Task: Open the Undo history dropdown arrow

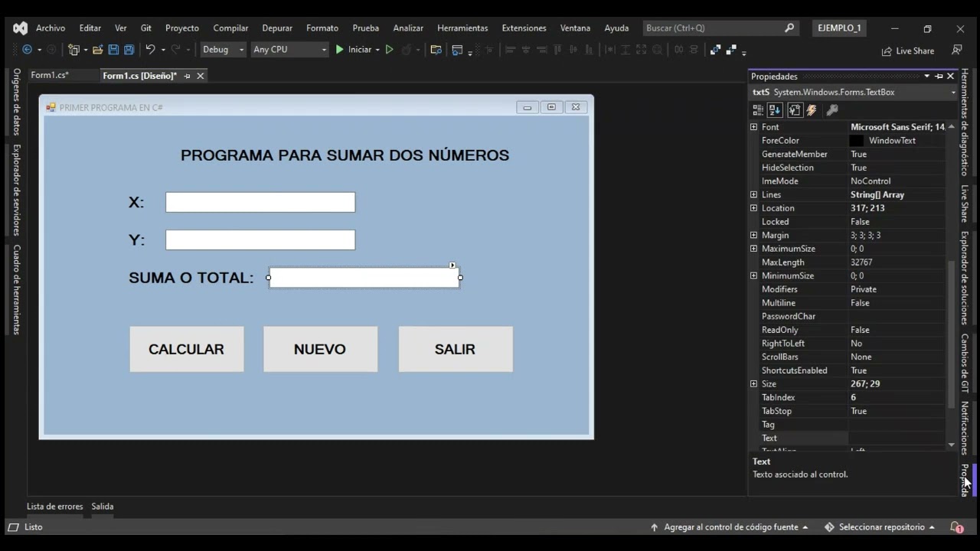Action: click(163, 50)
